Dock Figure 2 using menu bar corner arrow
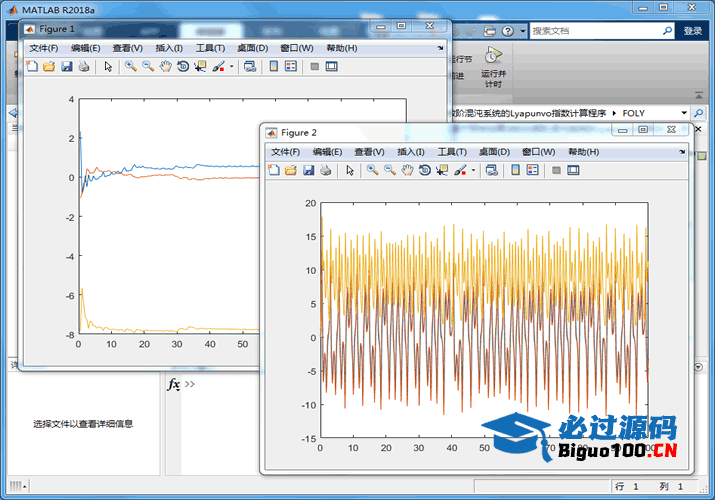Viewport: 715px width, 500px height. (x=682, y=152)
